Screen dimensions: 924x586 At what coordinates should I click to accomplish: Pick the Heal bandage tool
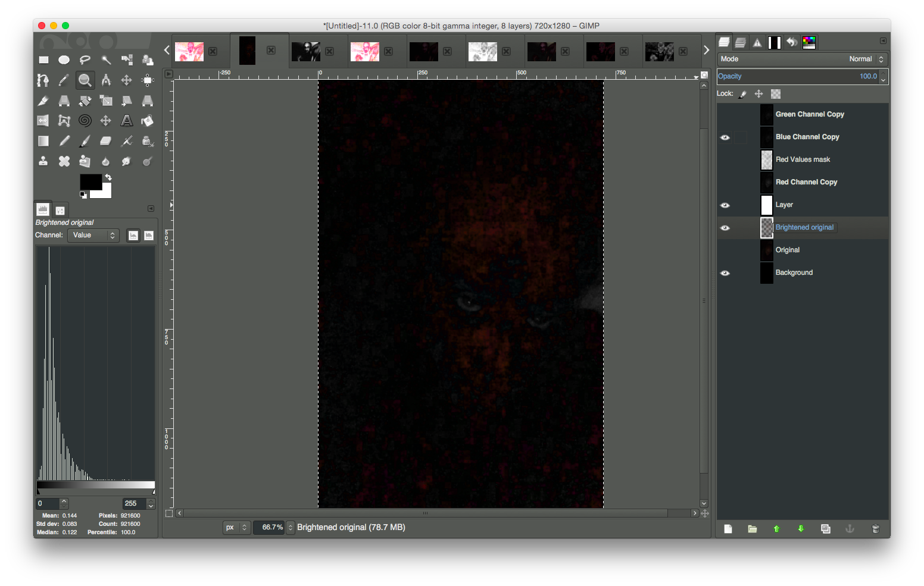click(64, 161)
